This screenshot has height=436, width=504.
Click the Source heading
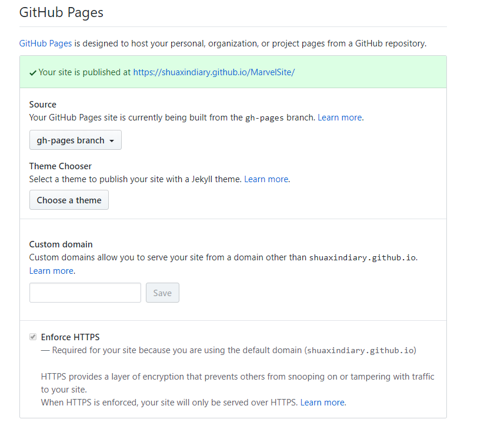(x=43, y=105)
